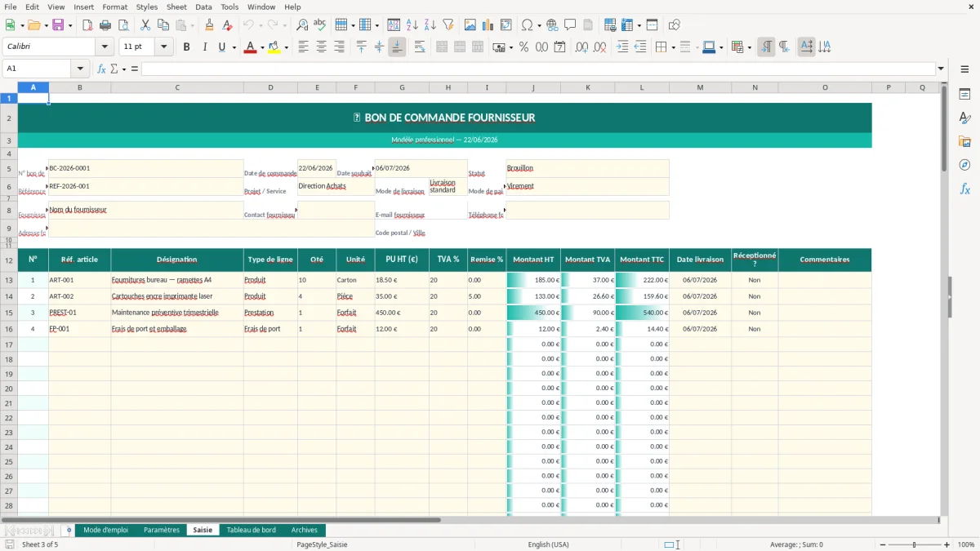Screen dimensions: 980x551
Task: Expand the Font Name dropdown
Action: click(x=104, y=47)
